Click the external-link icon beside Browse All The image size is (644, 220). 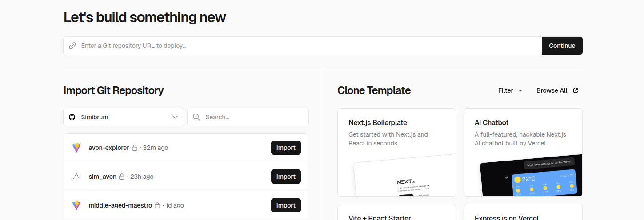[576, 90]
